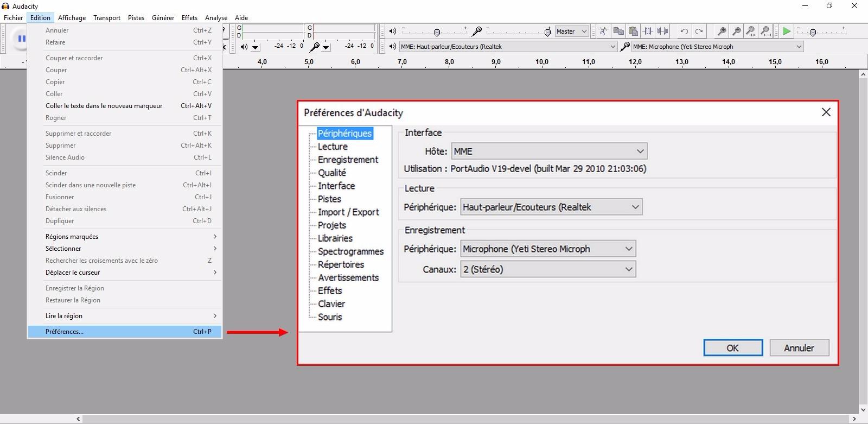Image resolution: width=868 pixels, height=424 pixels.
Task: Click the Cut scissors toolbar icon
Action: point(603,31)
